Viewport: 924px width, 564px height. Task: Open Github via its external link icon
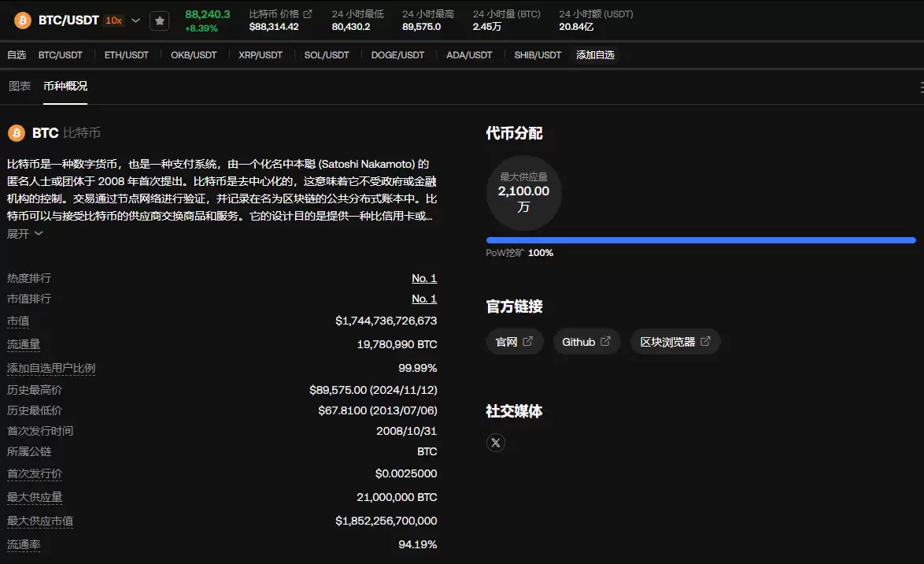[x=607, y=341]
